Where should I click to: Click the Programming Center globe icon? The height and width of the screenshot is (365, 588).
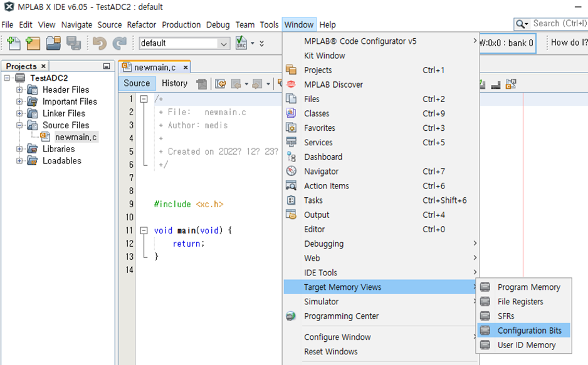(291, 316)
